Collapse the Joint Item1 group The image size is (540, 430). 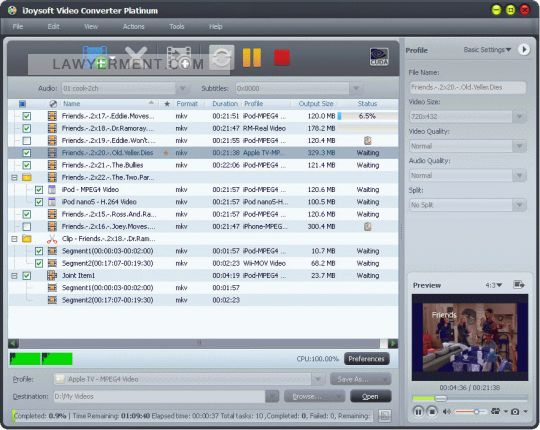pyautogui.click(x=14, y=275)
